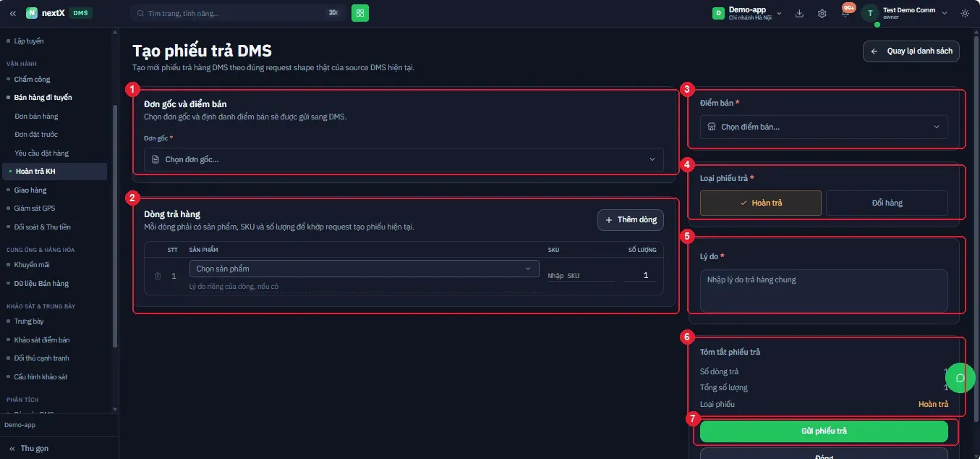Click the Thêm dòng button

pos(631,219)
